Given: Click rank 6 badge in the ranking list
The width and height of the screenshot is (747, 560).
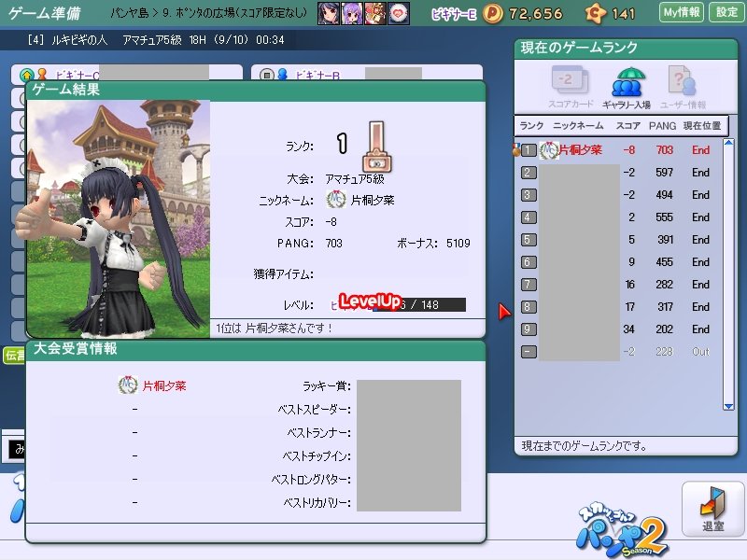Looking at the screenshot, I should point(529,262).
